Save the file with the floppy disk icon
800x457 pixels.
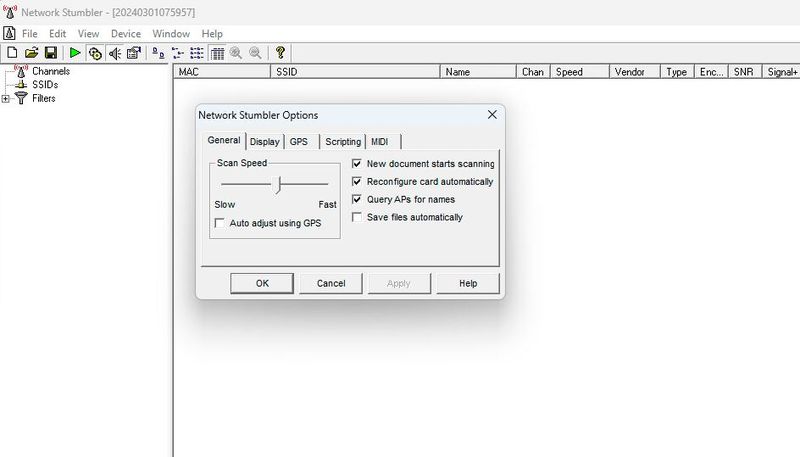coord(51,53)
